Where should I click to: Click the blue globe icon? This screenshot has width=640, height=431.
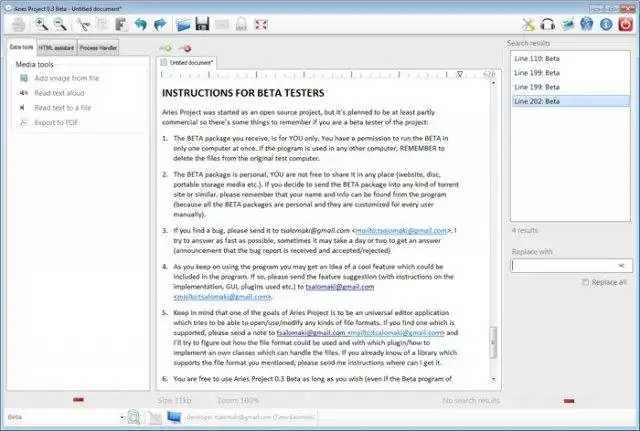pyautogui.click(x=587, y=24)
